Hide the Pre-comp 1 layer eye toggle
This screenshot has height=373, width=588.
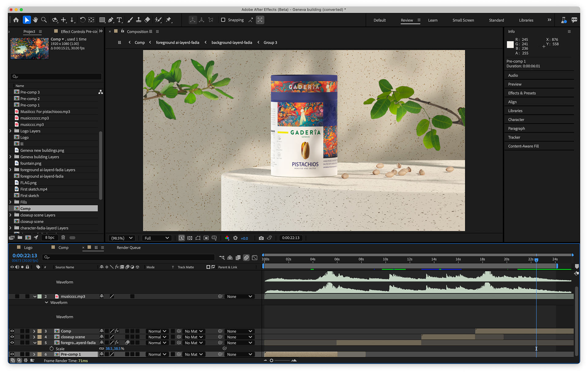12,354
